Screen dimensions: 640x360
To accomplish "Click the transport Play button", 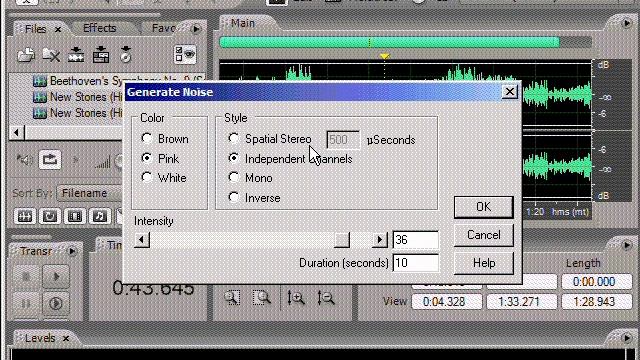I will pyautogui.click(x=56, y=277).
